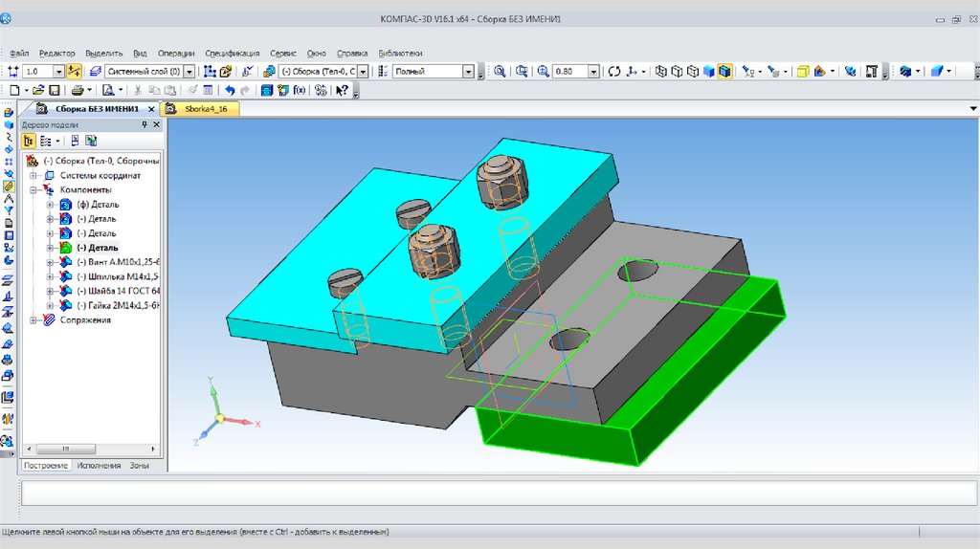Pin the model tree panel
This screenshot has height=549, width=980.
click(145, 124)
